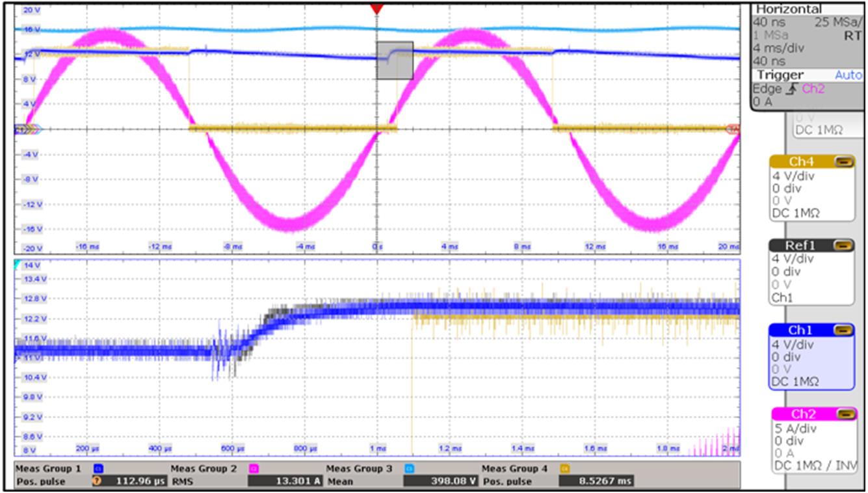The height and width of the screenshot is (493, 868).
Task: Select the Meas Group 3 label
Action: [x=360, y=468]
